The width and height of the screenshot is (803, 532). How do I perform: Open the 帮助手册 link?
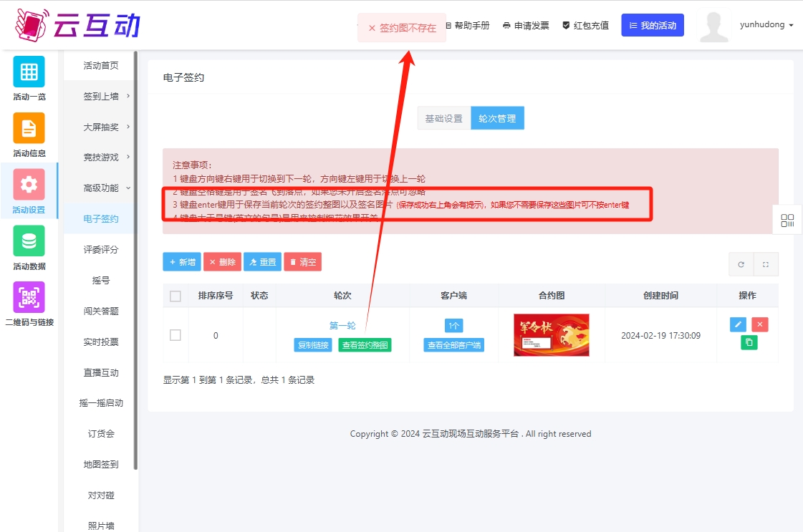tap(468, 25)
